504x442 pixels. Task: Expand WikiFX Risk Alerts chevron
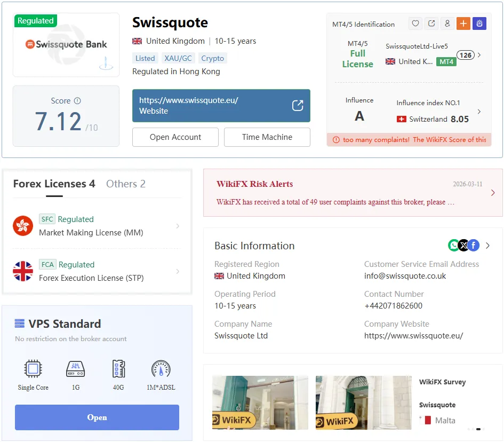493,193
